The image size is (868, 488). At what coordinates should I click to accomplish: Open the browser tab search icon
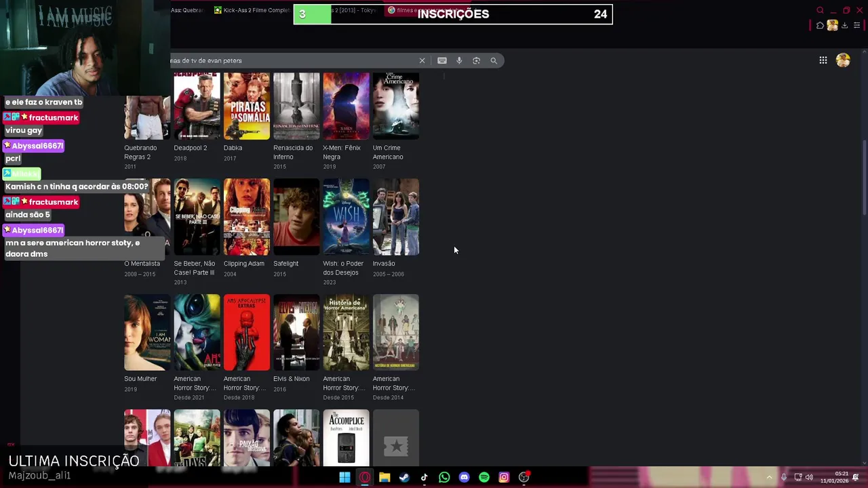coord(820,10)
